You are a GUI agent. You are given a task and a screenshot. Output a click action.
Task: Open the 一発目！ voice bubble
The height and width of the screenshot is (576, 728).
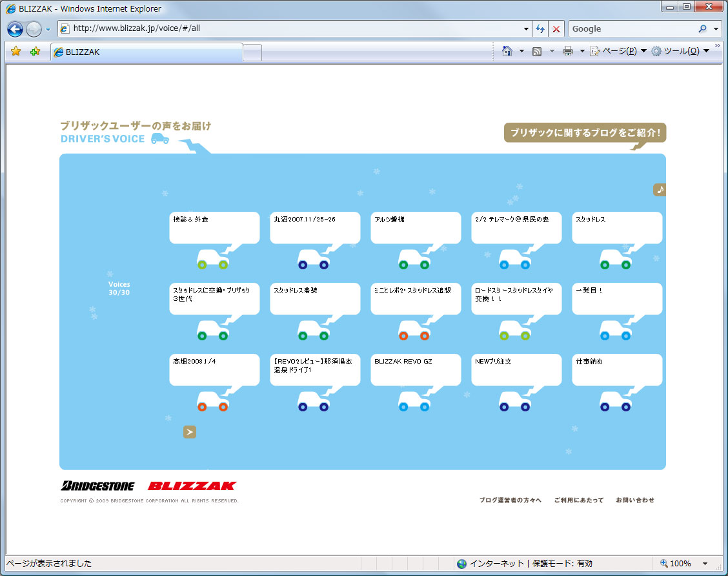point(618,299)
